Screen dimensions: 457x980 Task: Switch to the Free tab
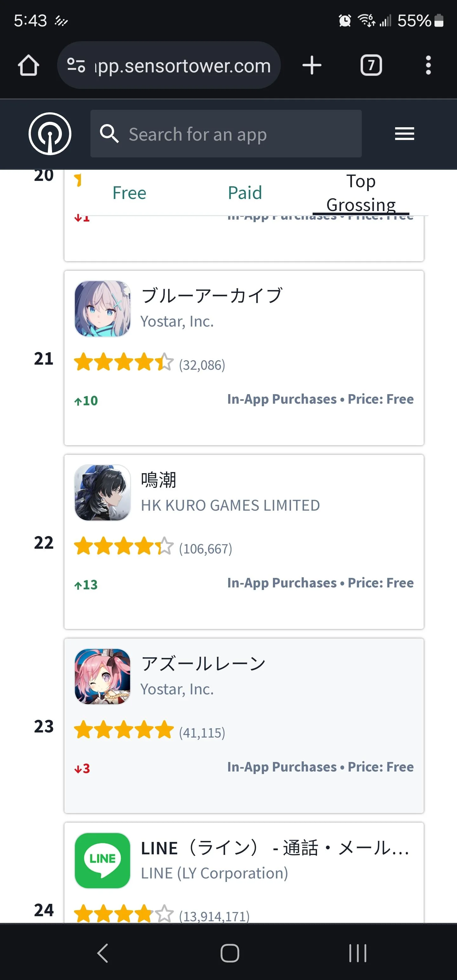(129, 193)
